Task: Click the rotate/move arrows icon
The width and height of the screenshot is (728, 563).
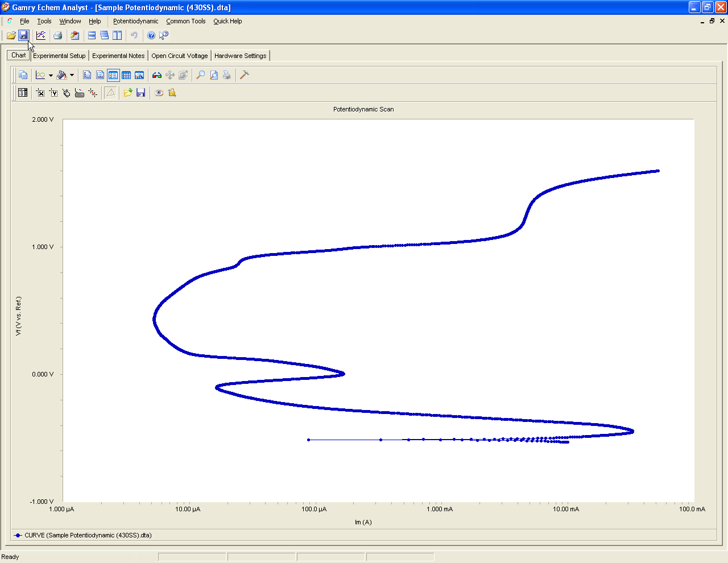Action: 170,75
